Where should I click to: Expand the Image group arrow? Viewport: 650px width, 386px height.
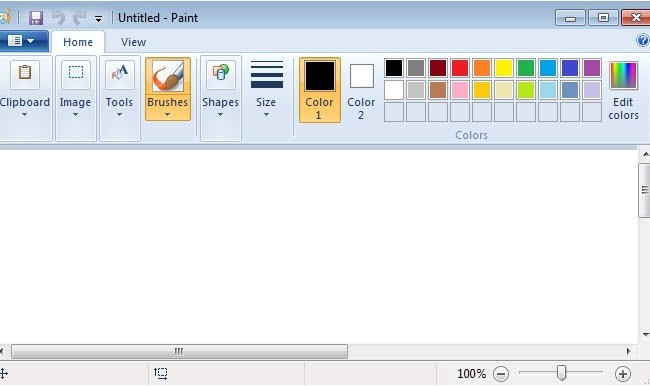pos(75,115)
